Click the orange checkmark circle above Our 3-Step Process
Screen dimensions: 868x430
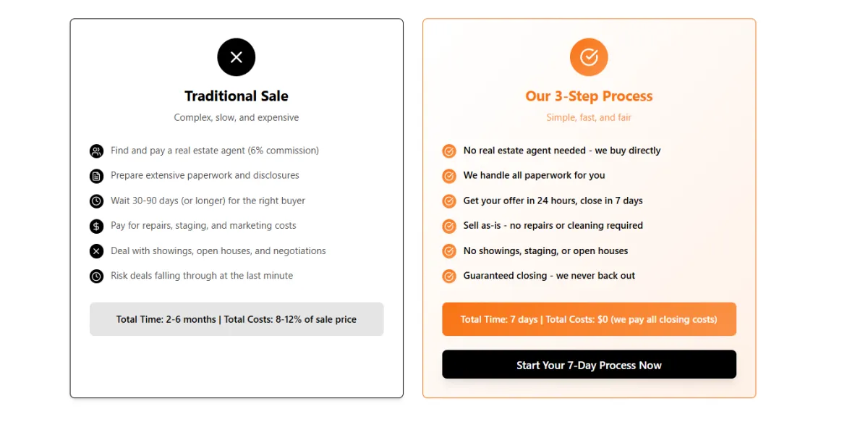(589, 57)
